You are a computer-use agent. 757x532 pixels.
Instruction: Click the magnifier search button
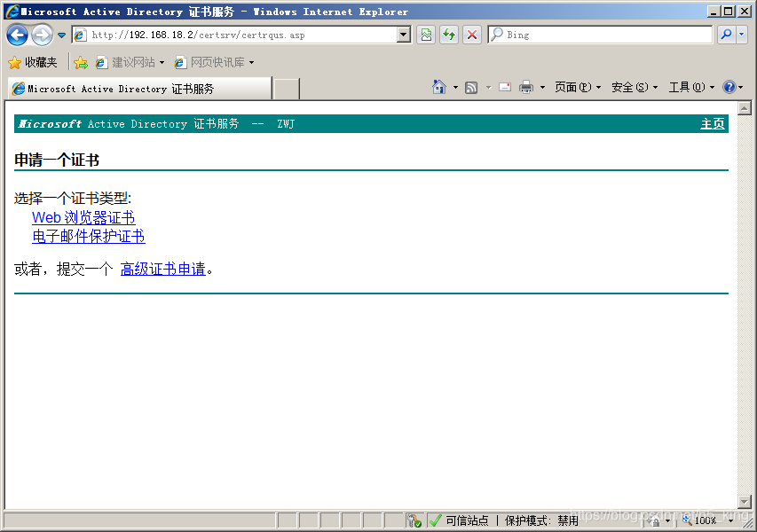point(726,35)
